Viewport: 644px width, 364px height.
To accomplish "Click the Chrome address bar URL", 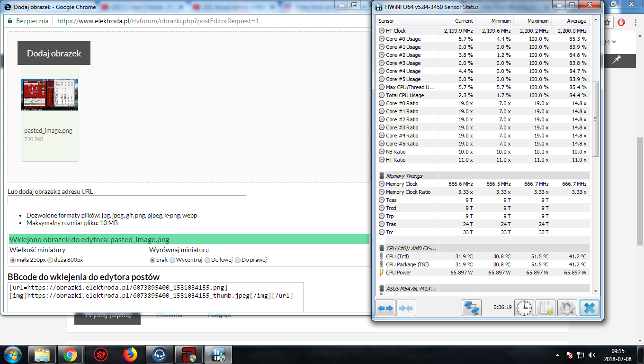I will (158, 21).
